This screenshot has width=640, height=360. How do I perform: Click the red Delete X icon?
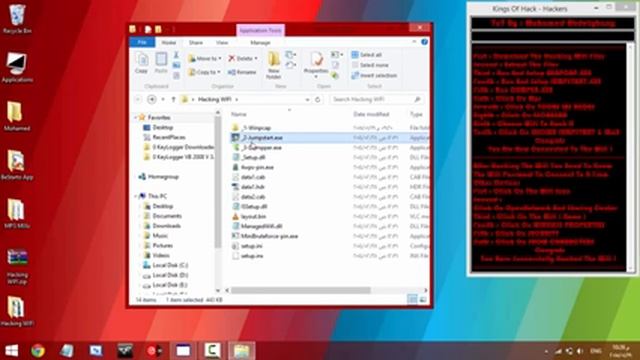[x=231, y=58]
